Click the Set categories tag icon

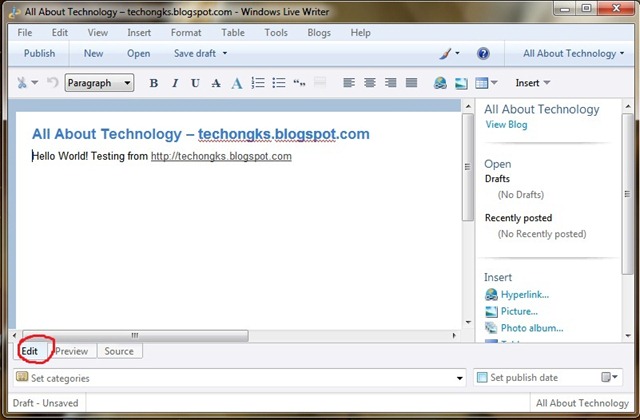22,377
